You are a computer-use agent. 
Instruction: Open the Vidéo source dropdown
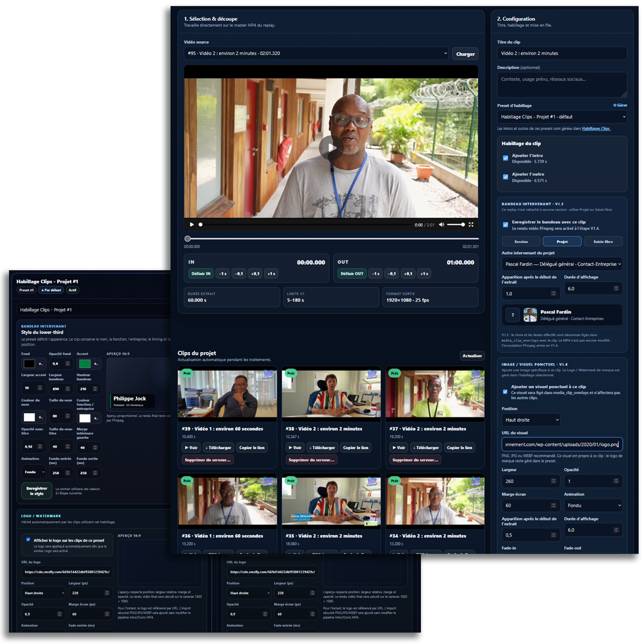tap(316, 54)
